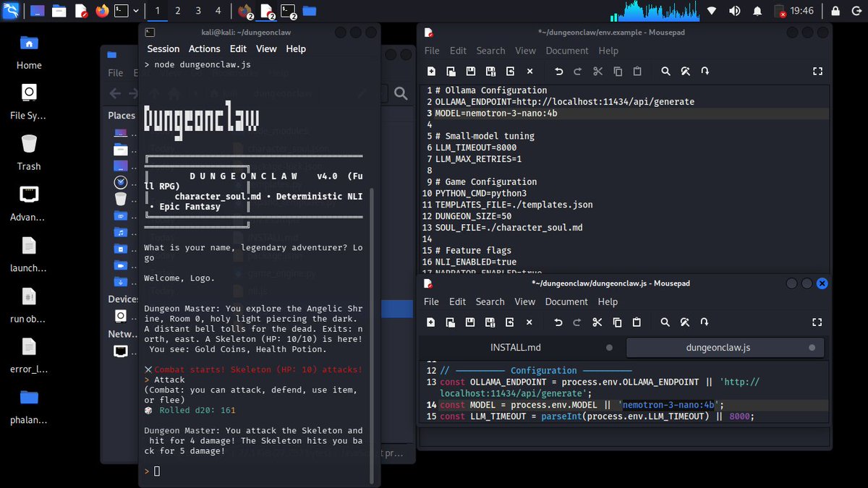
Task: Click Paste icon in dungeonclaw.js Mousepad toolbar
Action: tap(637, 322)
